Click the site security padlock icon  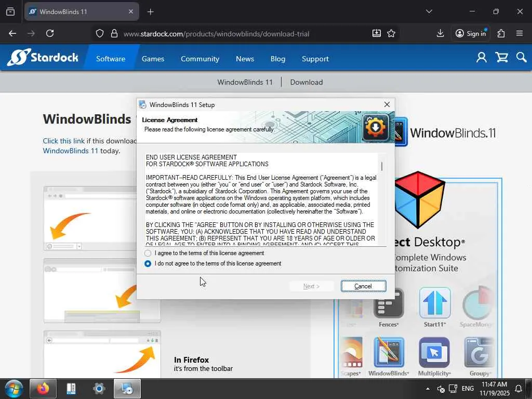(114, 33)
